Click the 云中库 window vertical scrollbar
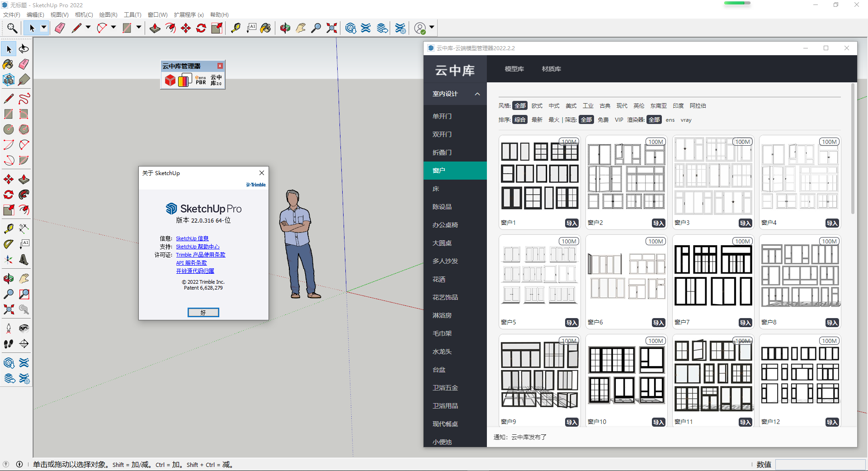Screen dimensions: 868x471 [853, 149]
